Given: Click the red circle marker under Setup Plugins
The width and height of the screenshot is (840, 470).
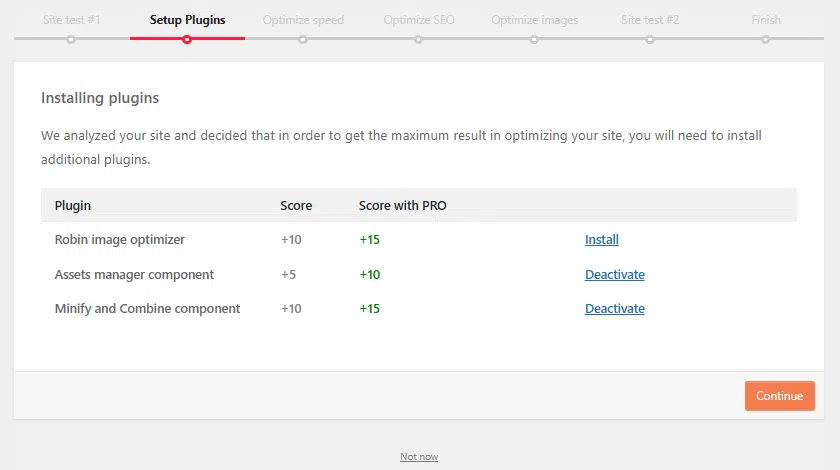Looking at the screenshot, I should (187, 39).
